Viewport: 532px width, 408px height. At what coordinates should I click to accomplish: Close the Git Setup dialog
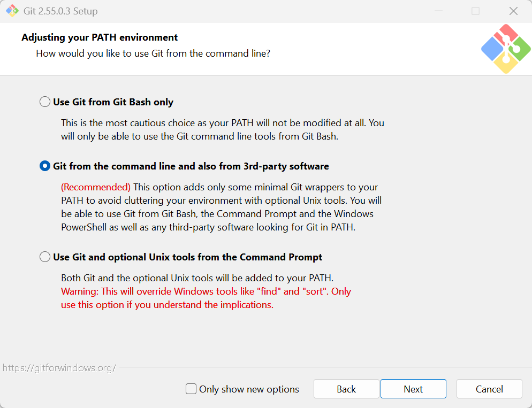pyautogui.click(x=513, y=11)
